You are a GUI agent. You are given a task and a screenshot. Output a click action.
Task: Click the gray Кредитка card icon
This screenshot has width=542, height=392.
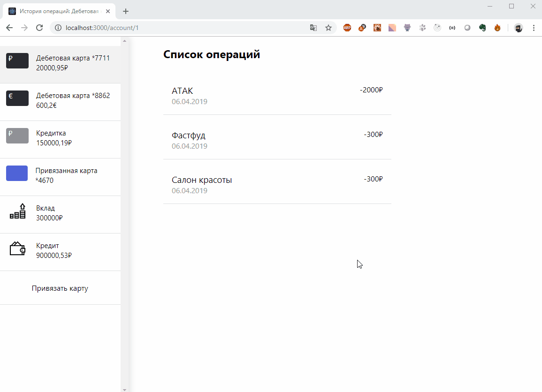pyautogui.click(x=17, y=136)
